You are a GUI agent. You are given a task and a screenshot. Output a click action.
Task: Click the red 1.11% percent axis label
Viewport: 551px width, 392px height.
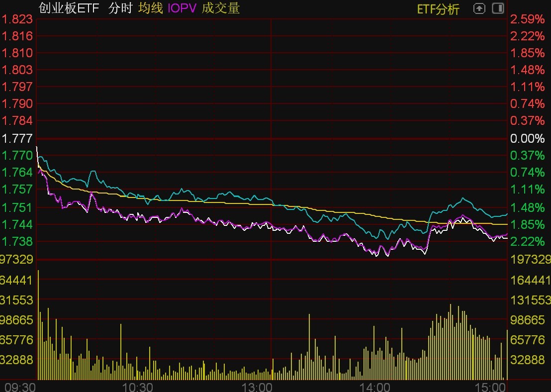(527, 87)
